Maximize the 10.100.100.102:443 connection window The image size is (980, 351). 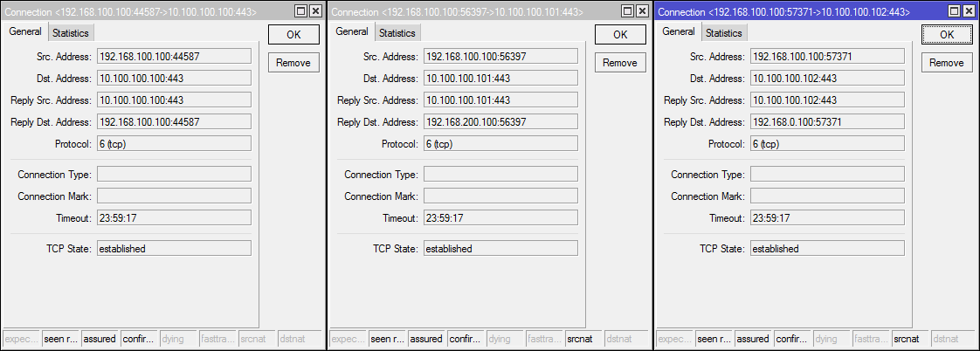tap(954, 11)
